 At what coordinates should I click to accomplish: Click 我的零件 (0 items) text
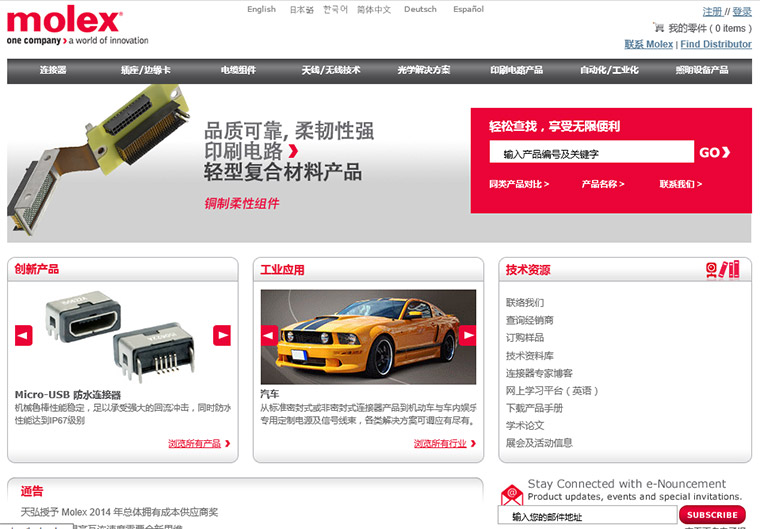(x=711, y=28)
